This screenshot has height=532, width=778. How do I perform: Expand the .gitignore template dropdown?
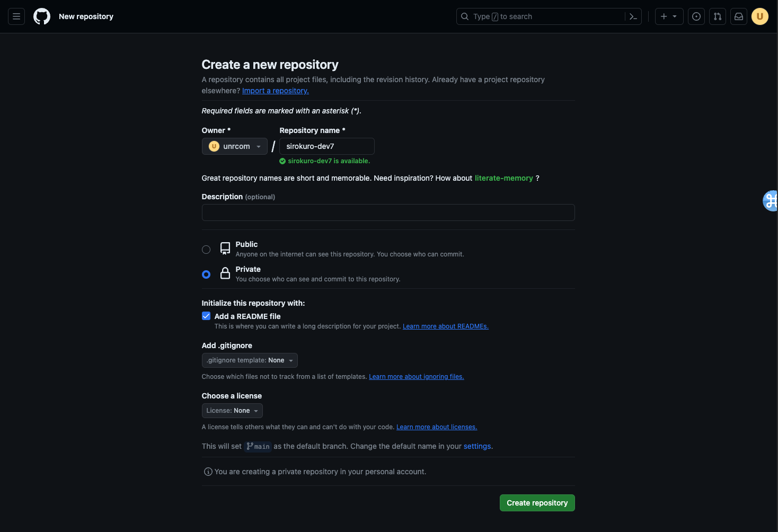pyautogui.click(x=250, y=360)
